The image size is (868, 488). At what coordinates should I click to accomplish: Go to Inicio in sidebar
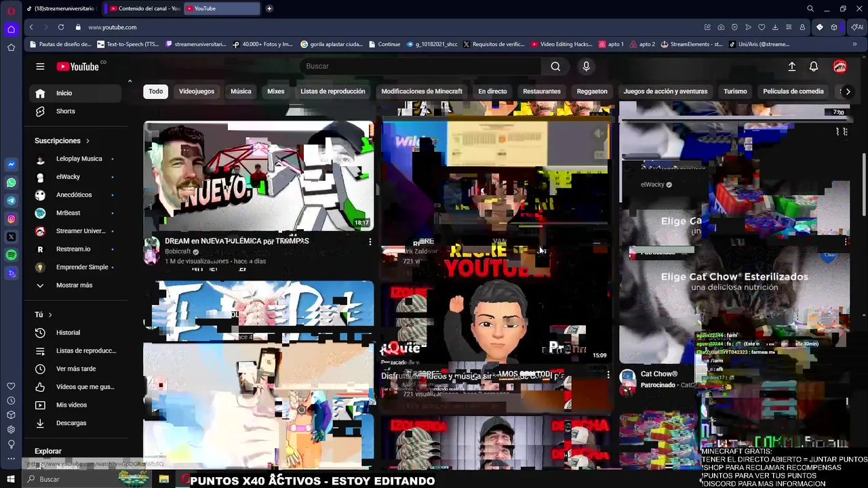[75, 94]
